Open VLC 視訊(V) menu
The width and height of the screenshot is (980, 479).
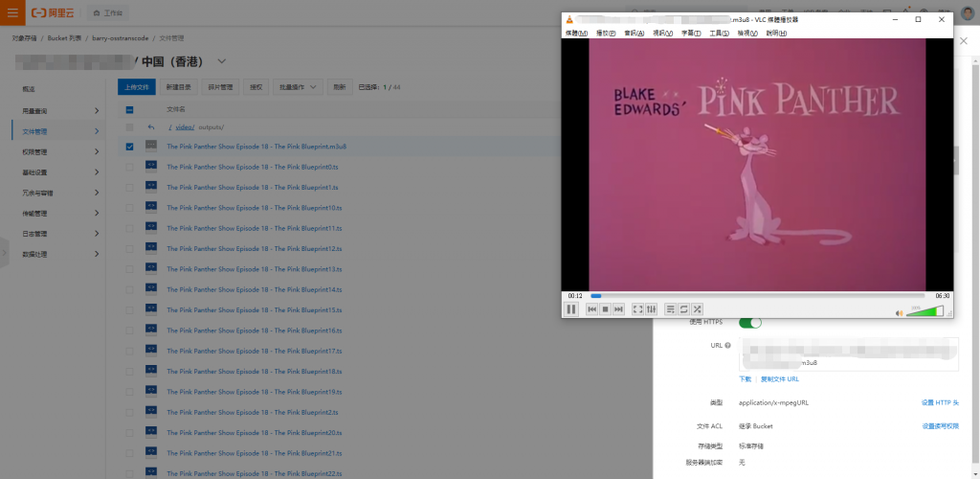pos(662,34)
